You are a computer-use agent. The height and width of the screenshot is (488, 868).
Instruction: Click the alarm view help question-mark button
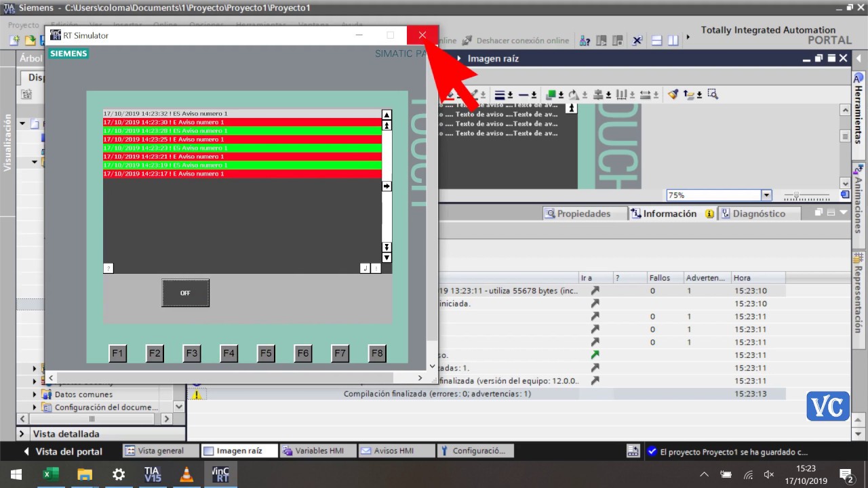tap(108, 268)
